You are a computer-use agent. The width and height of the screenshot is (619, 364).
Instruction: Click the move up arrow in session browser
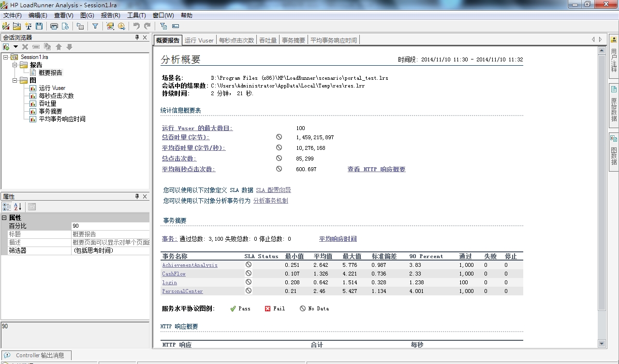point(59,47)
